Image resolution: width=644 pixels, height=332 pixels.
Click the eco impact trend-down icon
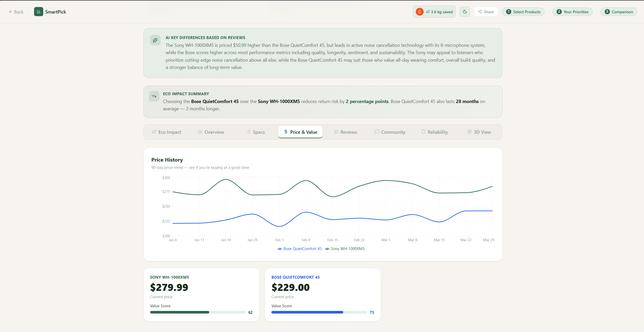pyautogui.click(x=154, y=96)
